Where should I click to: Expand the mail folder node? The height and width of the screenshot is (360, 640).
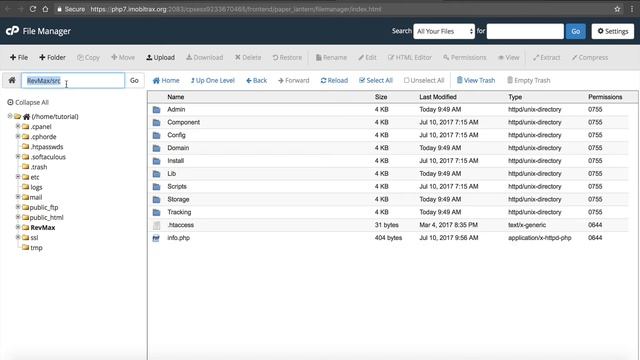click(x=18, y=197)
